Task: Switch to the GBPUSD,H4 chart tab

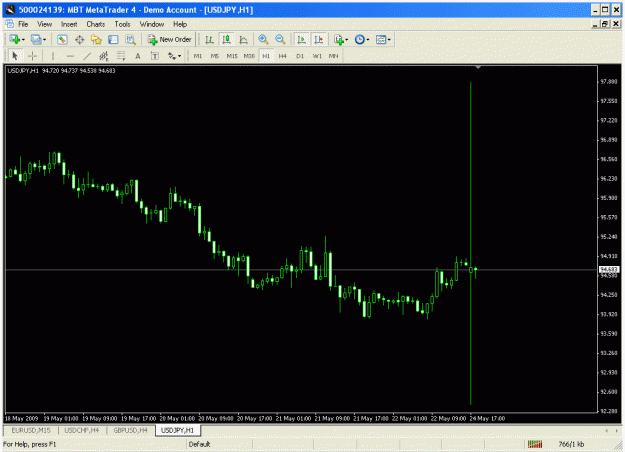Action: (x=130, y=430)
